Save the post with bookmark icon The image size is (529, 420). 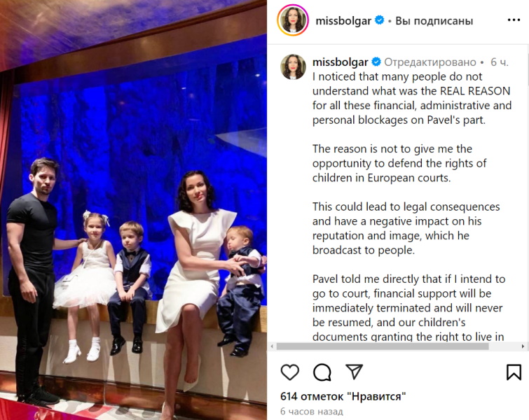(514, 372)
